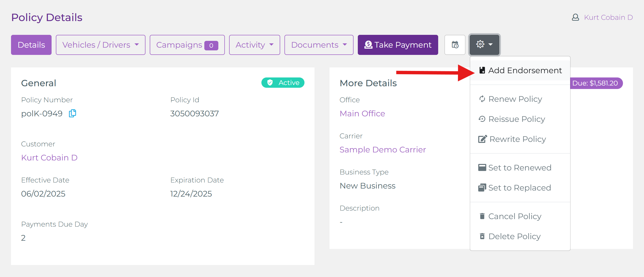Expand the Activity dropdown

pos(254,45)
